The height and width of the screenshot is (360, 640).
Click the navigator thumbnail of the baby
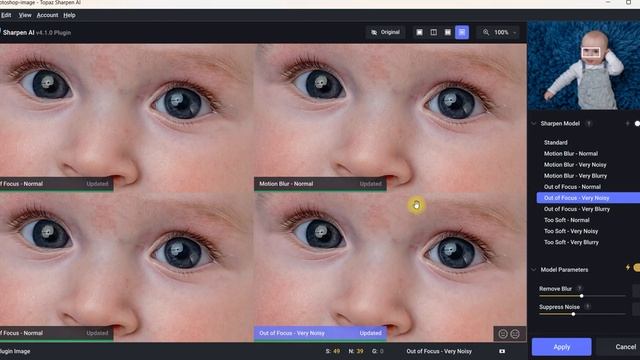(x=584, y=65)
